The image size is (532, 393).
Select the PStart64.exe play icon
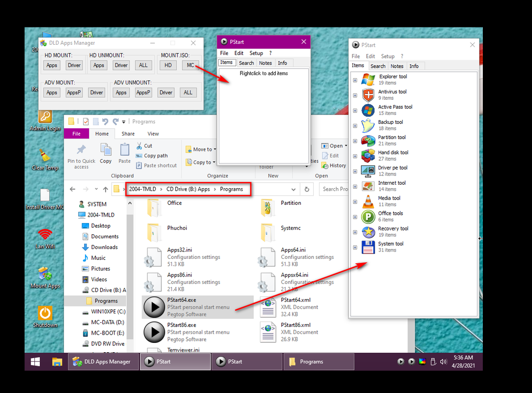coord(154,307)
